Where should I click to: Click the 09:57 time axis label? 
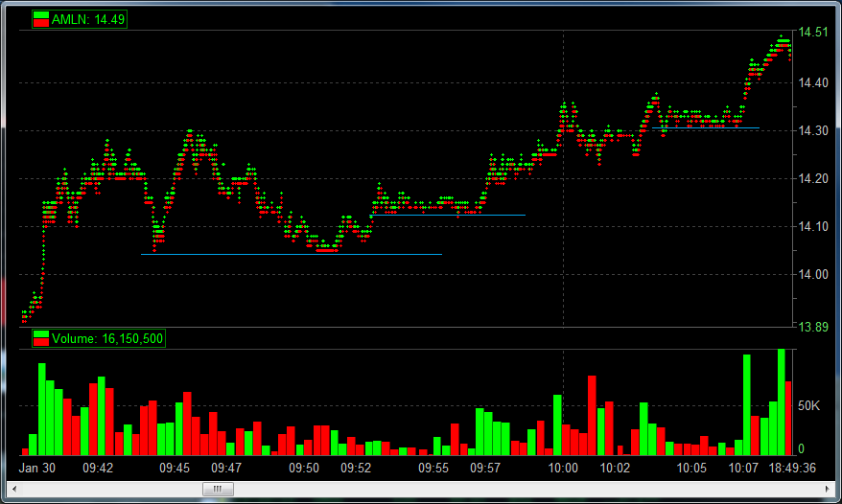tap(485, 468)
